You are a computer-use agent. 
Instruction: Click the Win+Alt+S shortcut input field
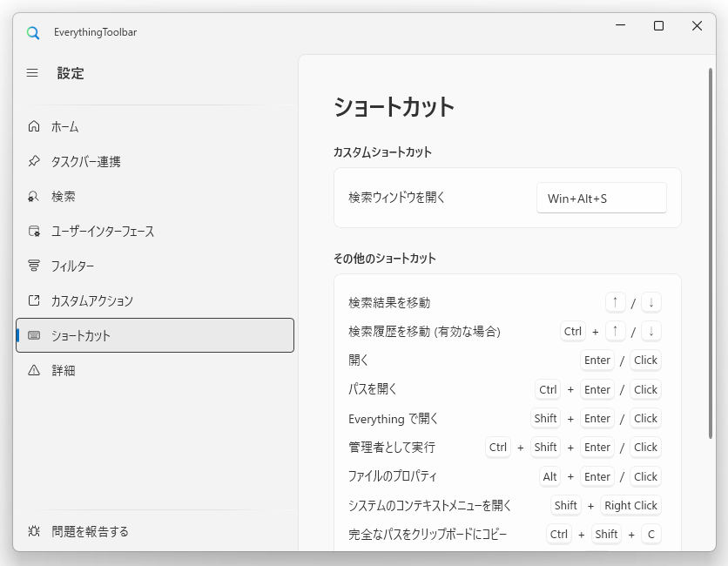coord(602,198)
